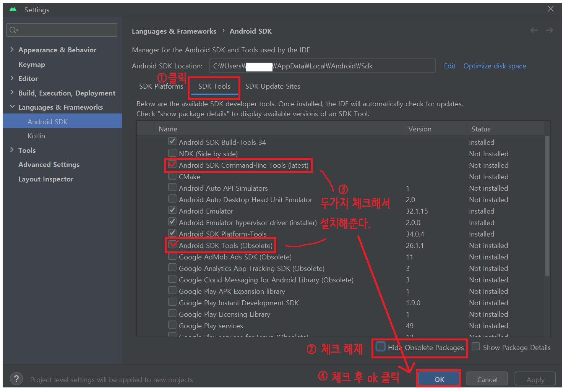Check Google Cloud Messaging for Android Library
Screen dimensions: 566x392
pos(172,279)
